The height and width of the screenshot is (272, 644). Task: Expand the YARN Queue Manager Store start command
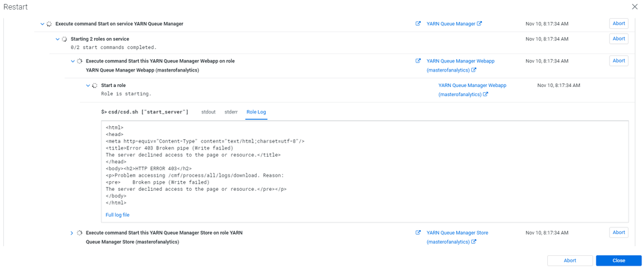[x=72, y=233]
